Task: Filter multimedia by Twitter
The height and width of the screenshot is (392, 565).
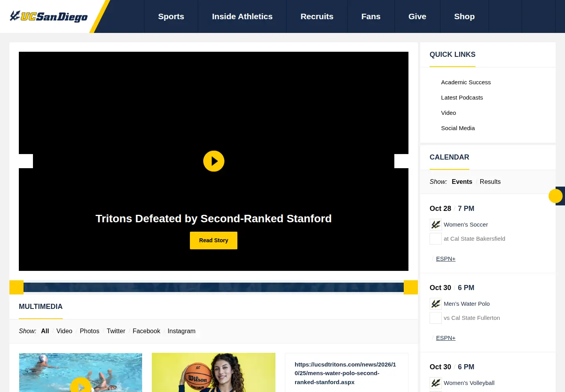Action: coord(116,331)
